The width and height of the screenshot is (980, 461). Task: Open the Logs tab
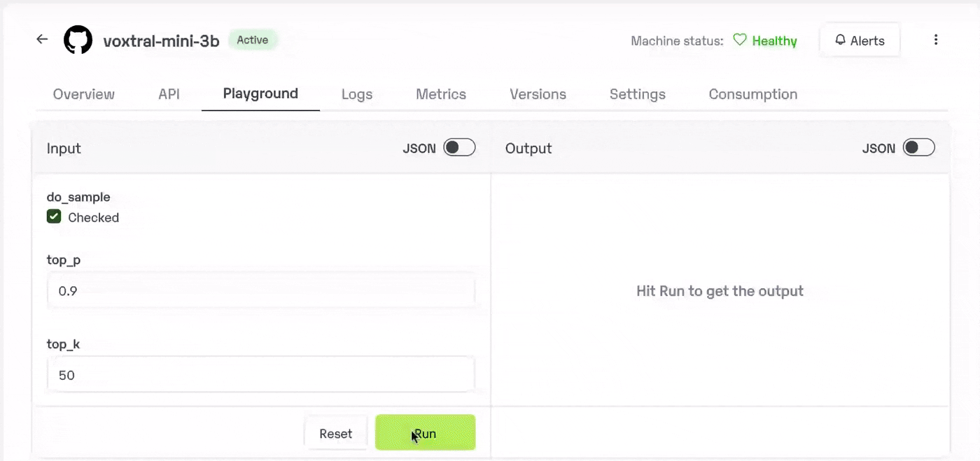[357, 94]
